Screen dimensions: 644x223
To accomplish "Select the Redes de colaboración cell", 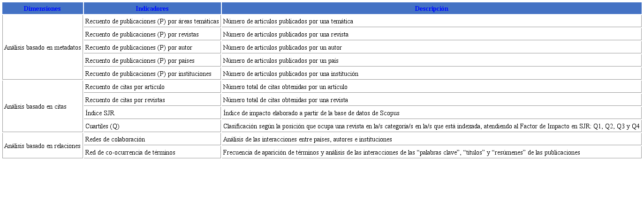I will 115,139.
